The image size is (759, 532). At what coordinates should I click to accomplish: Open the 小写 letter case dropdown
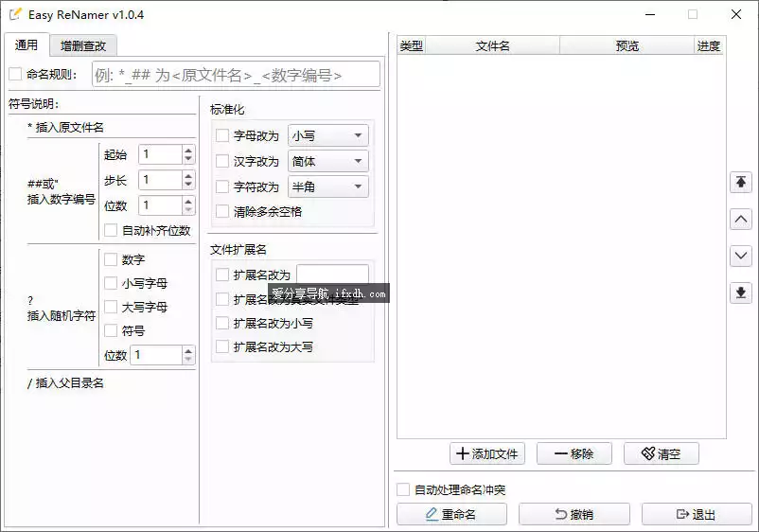coord(328,135)
